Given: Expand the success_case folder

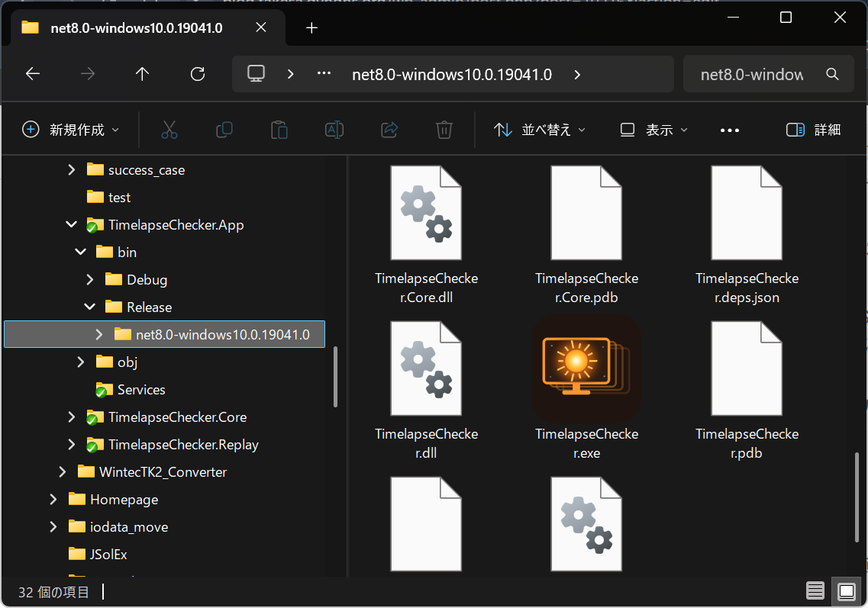Looking at the screenshot, I should [x=72, y=170].
